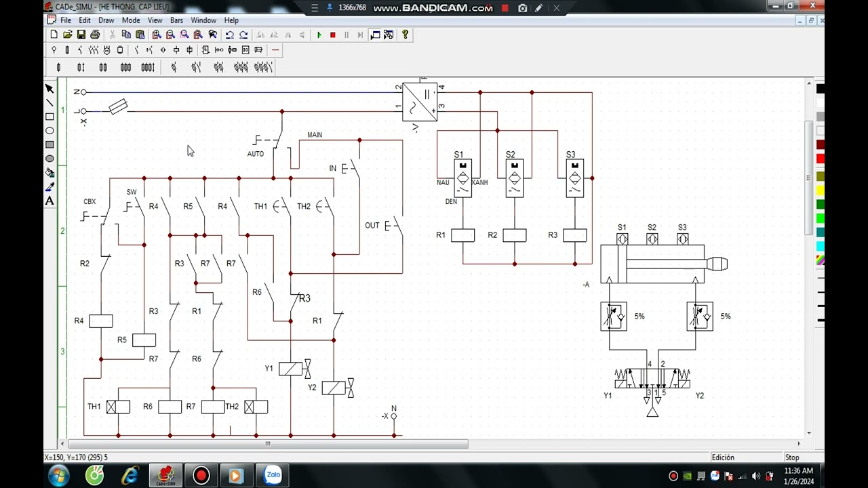
Task: Open Internet Explorer from the taskbar
Action: click(130, 475)
